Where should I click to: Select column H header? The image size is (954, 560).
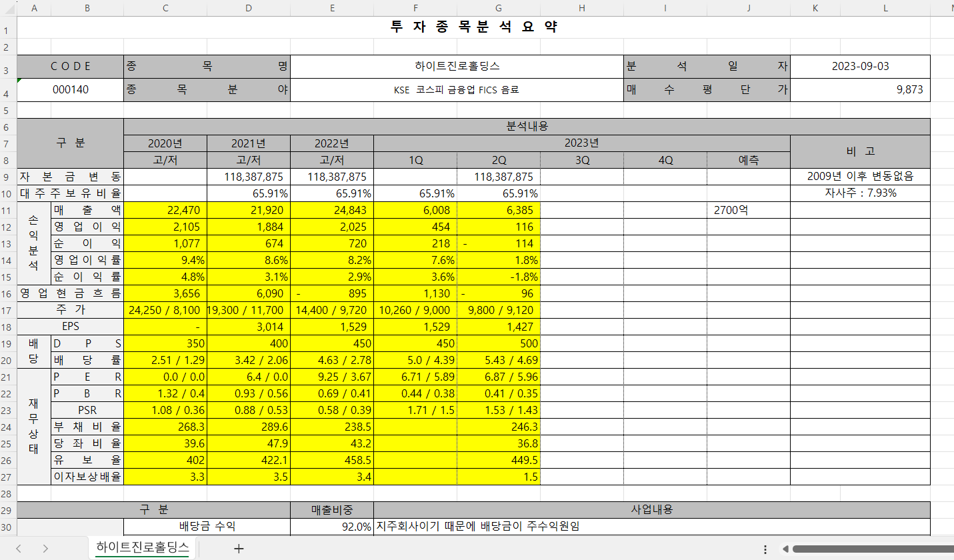(x=582, y=7)
